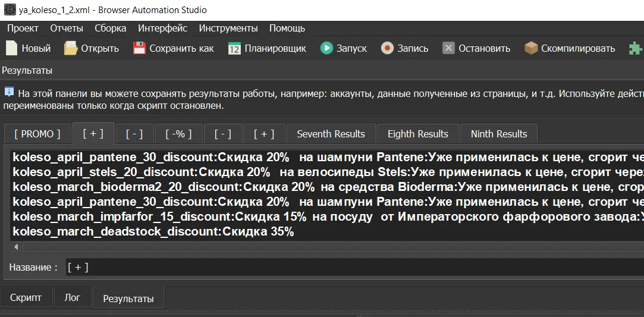Select the first [ + ] results tab
The image size is (644, 317).
coord(93,133)
